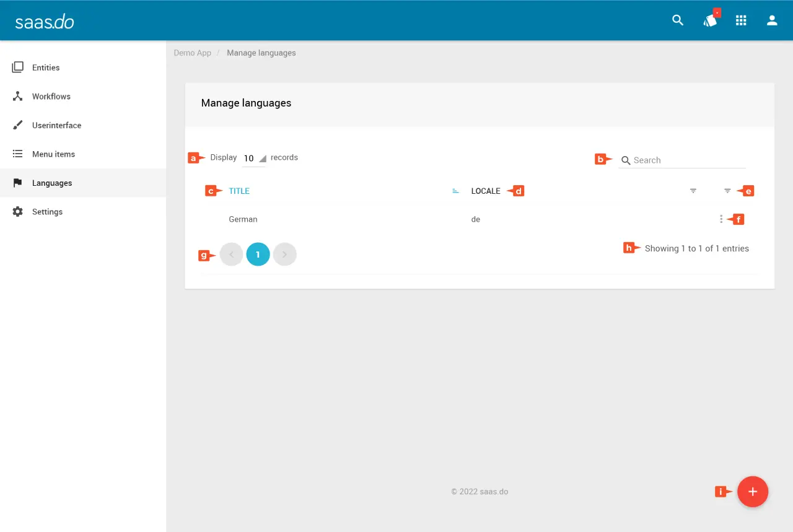The height and width of the screenshot is (532, 793).
Task: Open the user account menu
Action: tap(772, 20)
